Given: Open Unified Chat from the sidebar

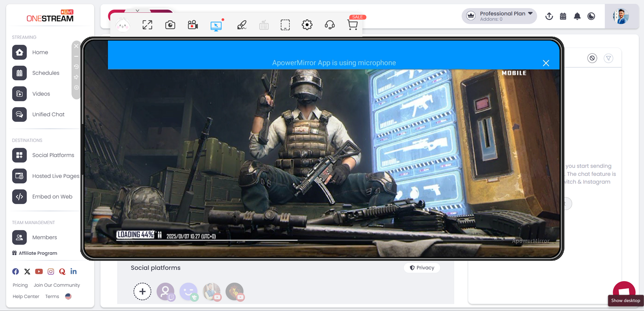Looking at the screenshot, I should (x=48, y=114).
